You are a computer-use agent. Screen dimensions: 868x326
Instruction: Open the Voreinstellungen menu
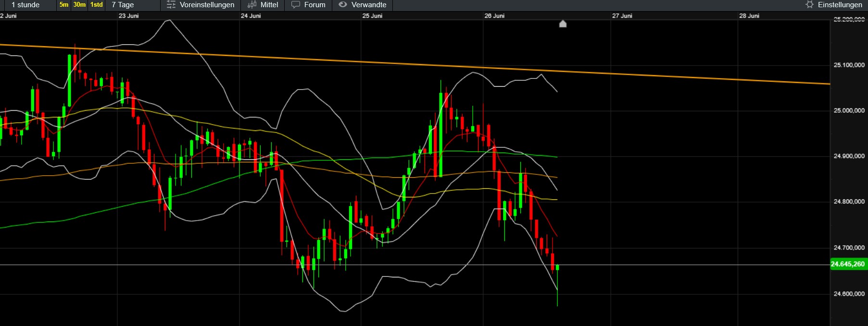click(x=201, y=5)
